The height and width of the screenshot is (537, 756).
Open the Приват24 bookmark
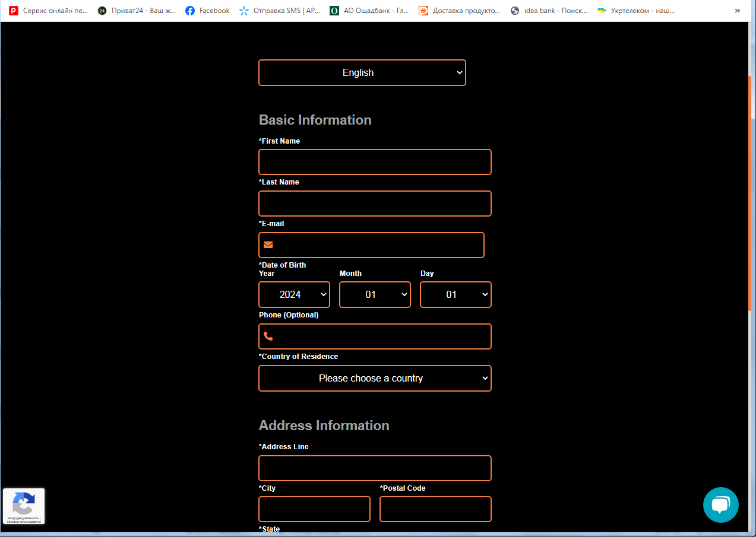point(137,11)
